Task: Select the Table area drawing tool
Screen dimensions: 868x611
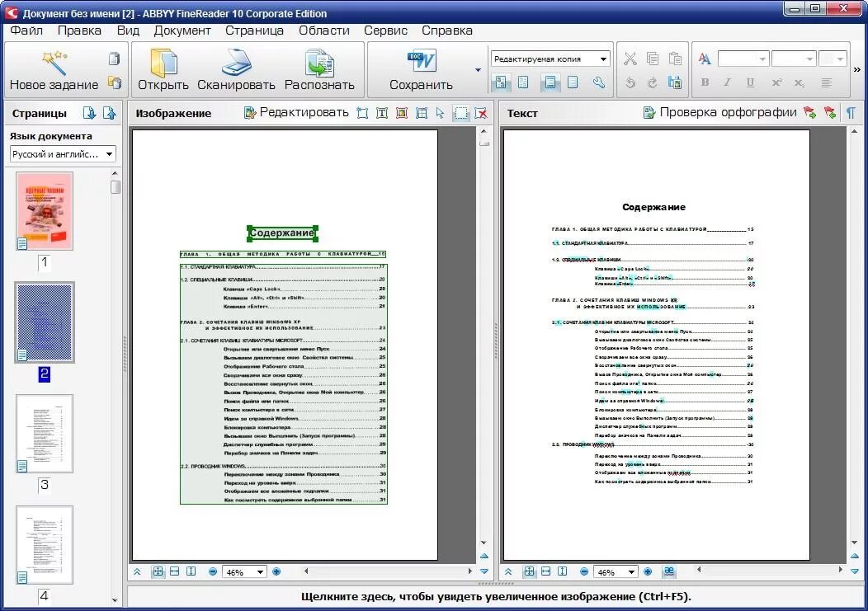Action: 421,113
